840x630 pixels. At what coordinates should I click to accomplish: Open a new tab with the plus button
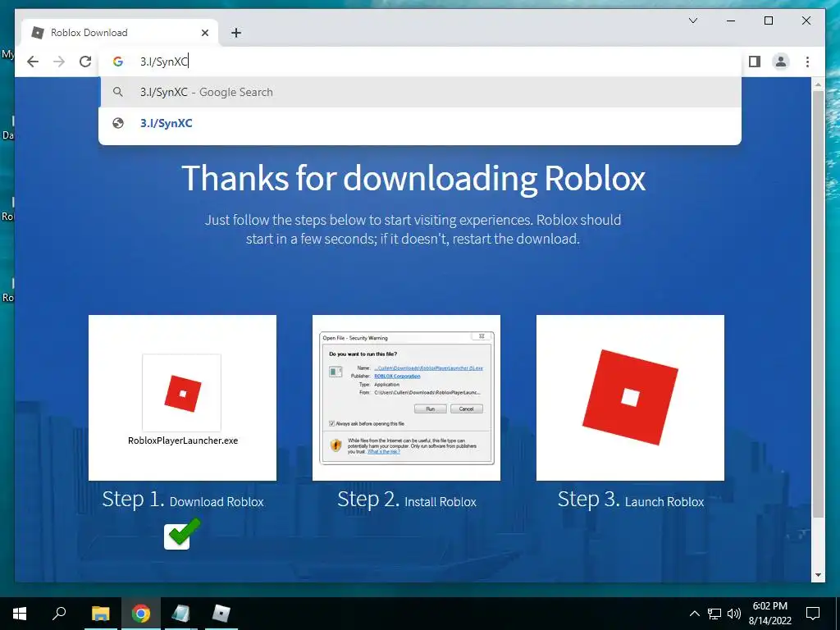click(235, 33)
